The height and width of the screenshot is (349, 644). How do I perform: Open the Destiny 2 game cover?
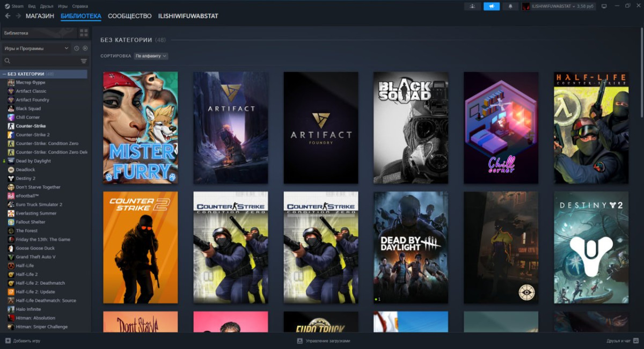[591, 248]
